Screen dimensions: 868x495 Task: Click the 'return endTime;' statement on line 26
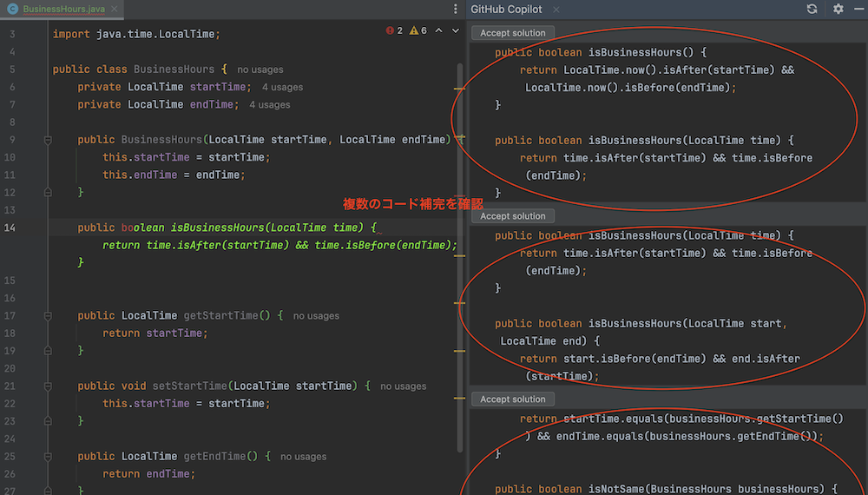pos(148,474)
